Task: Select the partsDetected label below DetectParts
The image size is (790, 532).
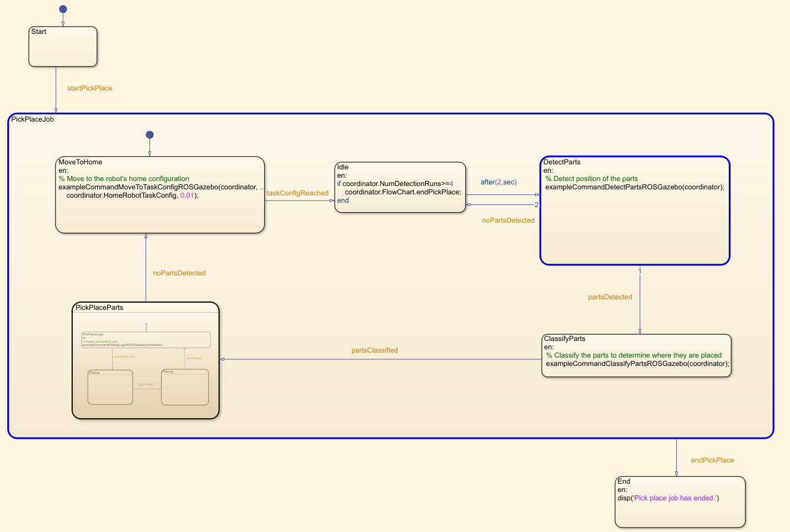Action: 610,297
